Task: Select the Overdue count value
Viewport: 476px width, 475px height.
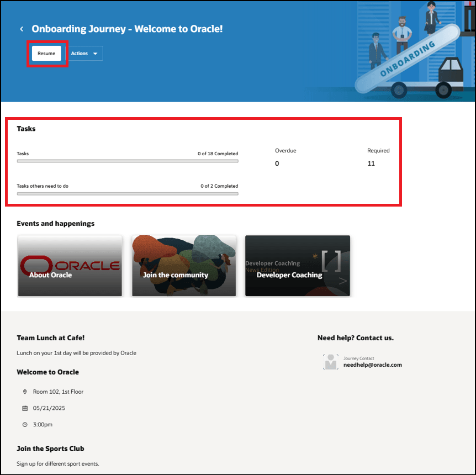Action: pyautogui.click(x=277, y=163)
